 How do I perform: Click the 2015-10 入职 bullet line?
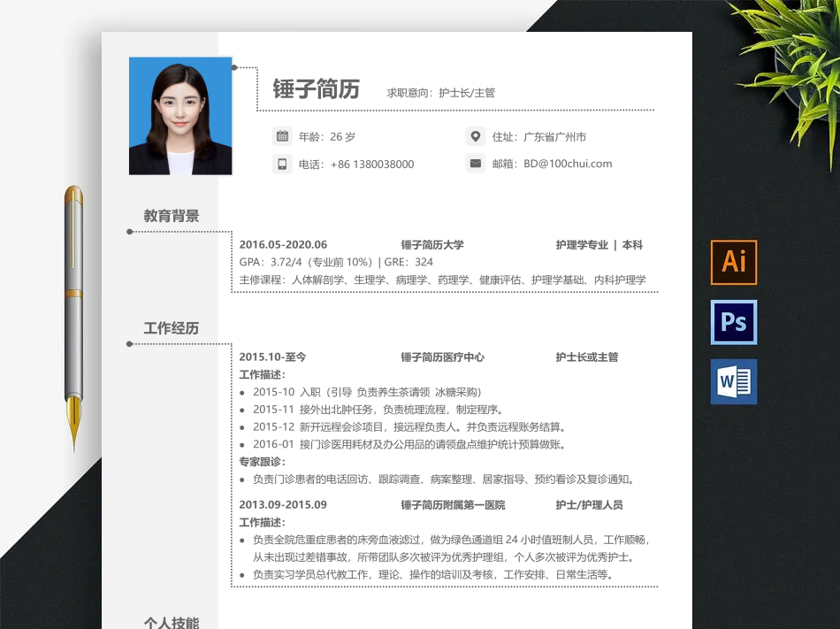point(367,392)
